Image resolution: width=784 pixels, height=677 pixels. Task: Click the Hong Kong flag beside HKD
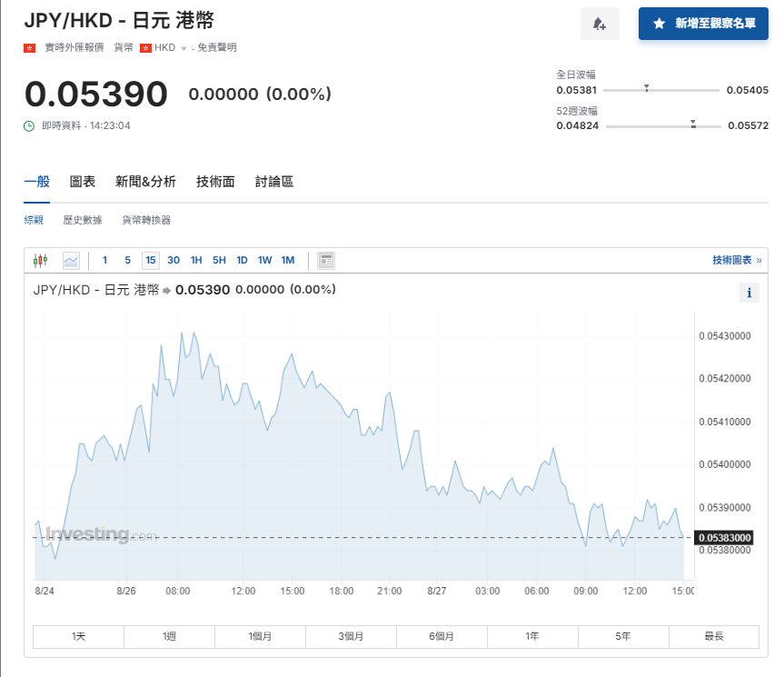tap(145, 47)
